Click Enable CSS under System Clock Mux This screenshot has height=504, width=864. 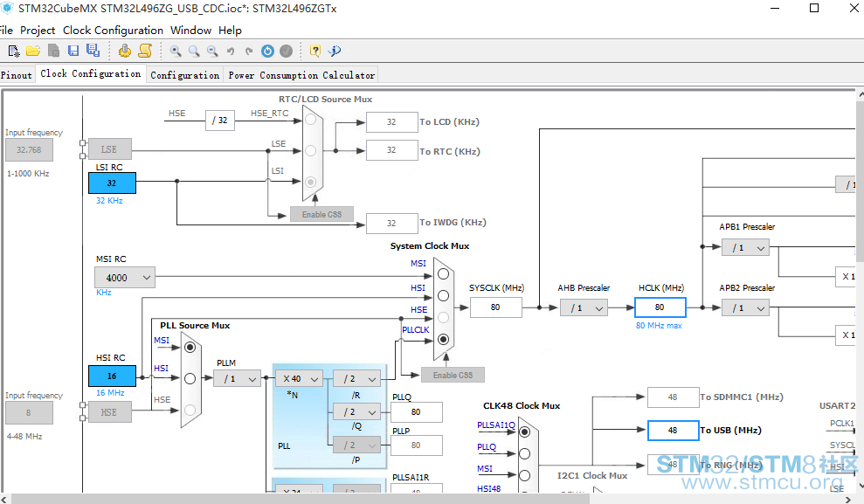point(453,375)
